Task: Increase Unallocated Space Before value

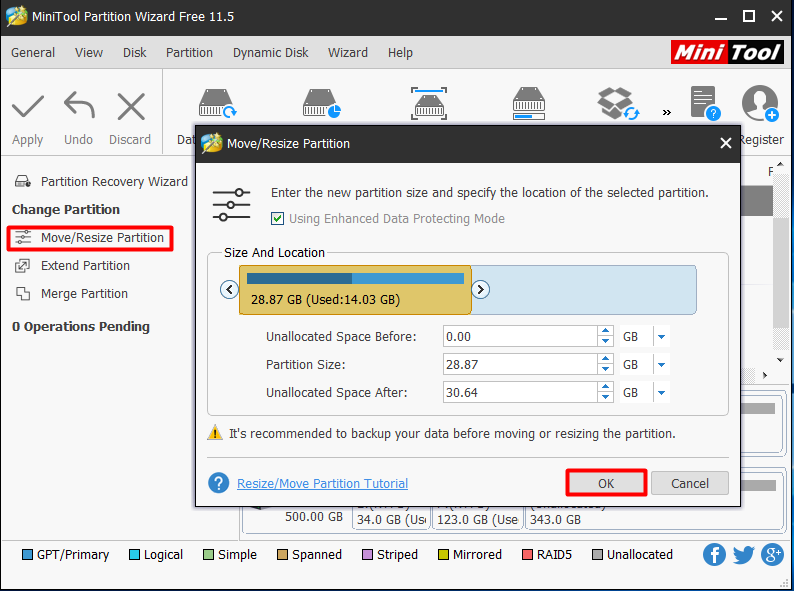Action: pos(605,331)
